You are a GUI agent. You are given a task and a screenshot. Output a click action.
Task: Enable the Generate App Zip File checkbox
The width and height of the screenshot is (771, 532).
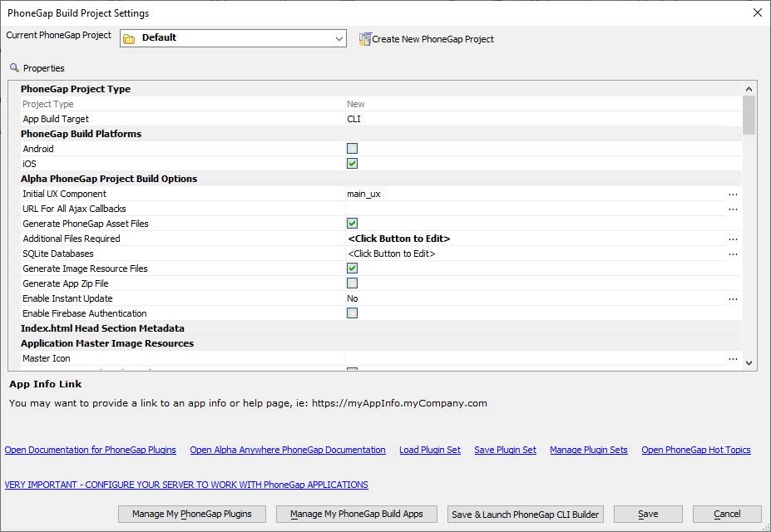click(x=352, y=283)
